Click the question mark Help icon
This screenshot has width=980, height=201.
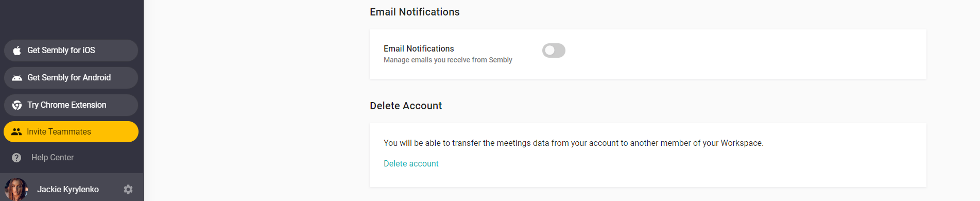16,158
